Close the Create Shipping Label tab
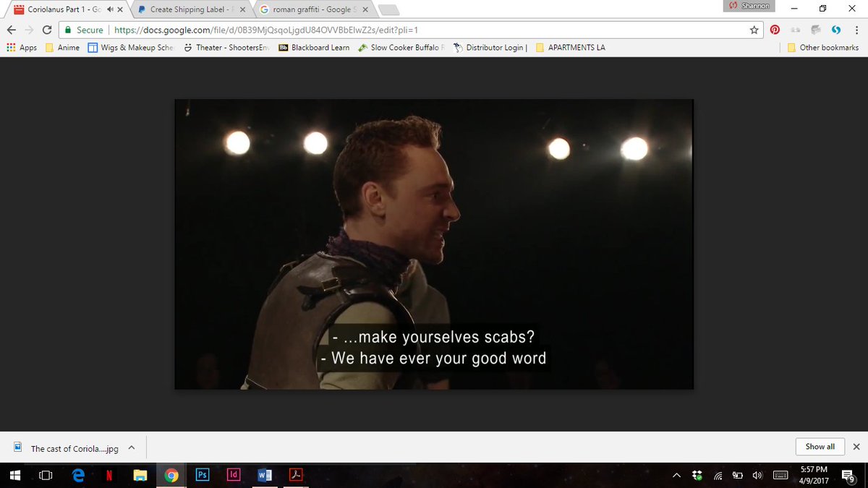868x488 pixels. click(x=242, y=9)
